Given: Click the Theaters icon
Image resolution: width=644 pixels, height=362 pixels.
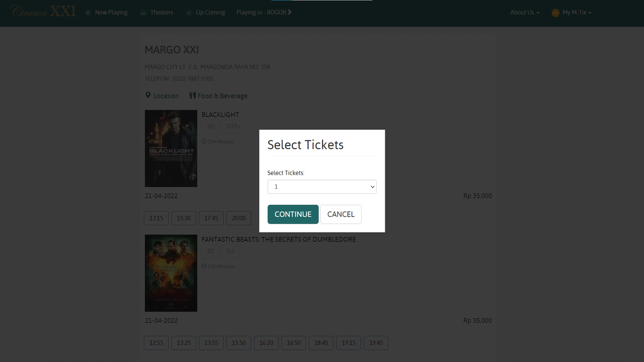Looking at the screenshot, I should pyautogui.click(x=143, y=13).
